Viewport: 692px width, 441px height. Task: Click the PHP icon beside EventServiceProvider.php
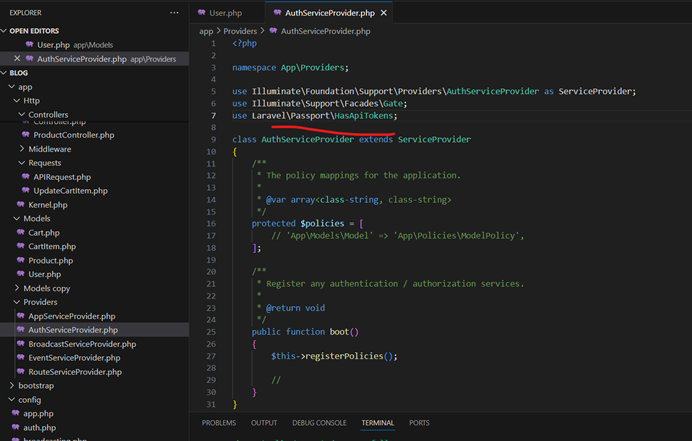[x=21, y=357]
